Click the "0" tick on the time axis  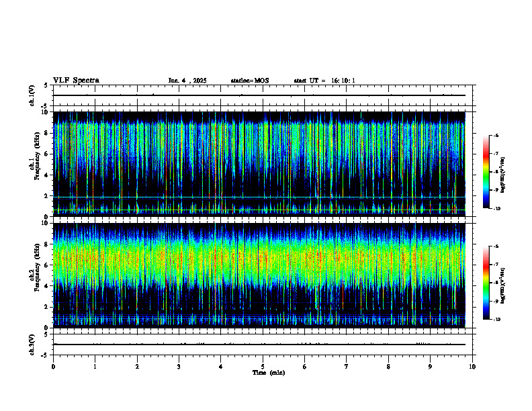53,367
